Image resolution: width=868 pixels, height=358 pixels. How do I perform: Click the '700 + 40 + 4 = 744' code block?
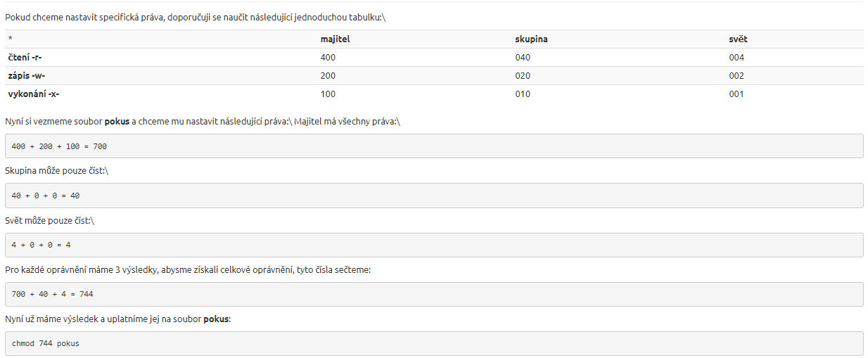pyautogui.click(x=433, y=294)
